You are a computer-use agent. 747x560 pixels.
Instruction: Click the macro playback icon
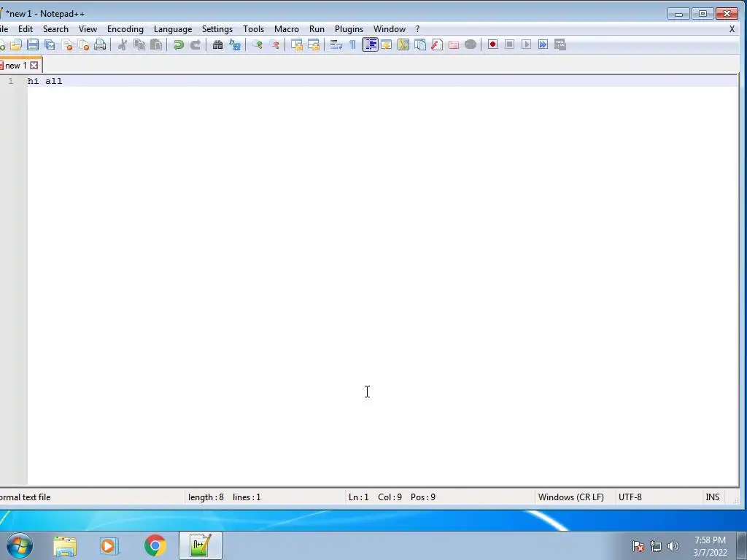point(527,44)
